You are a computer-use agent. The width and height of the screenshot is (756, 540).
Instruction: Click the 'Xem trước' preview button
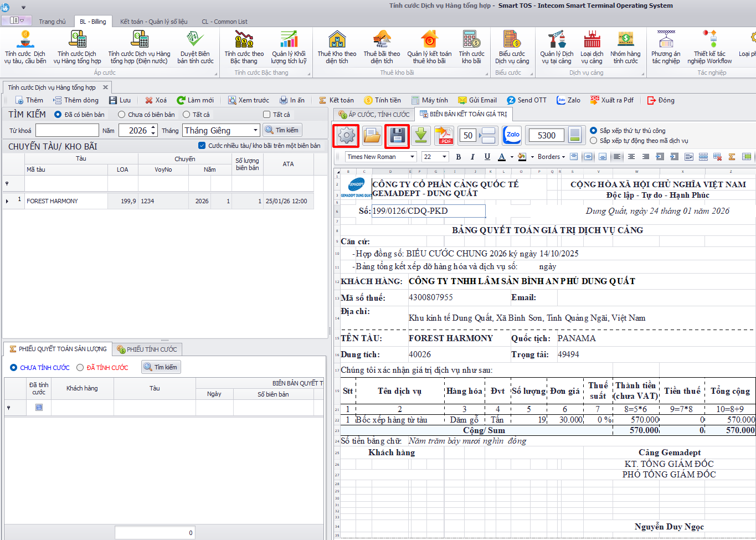[x=249, y=100]
